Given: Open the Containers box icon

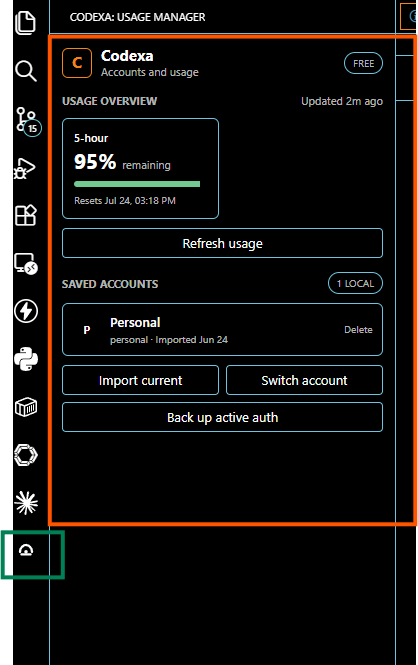Looking at the screenshot, I should click(x=26, y=407).
